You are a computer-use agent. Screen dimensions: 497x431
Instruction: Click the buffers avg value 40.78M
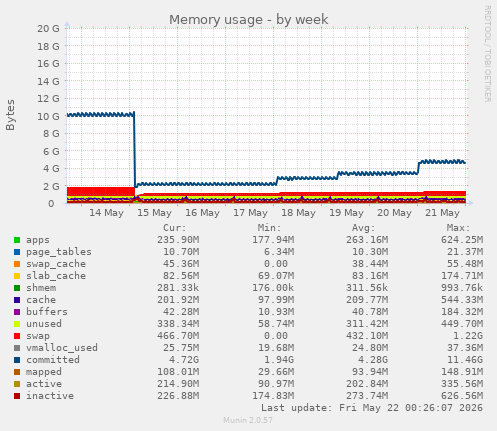tap(370, 312)
